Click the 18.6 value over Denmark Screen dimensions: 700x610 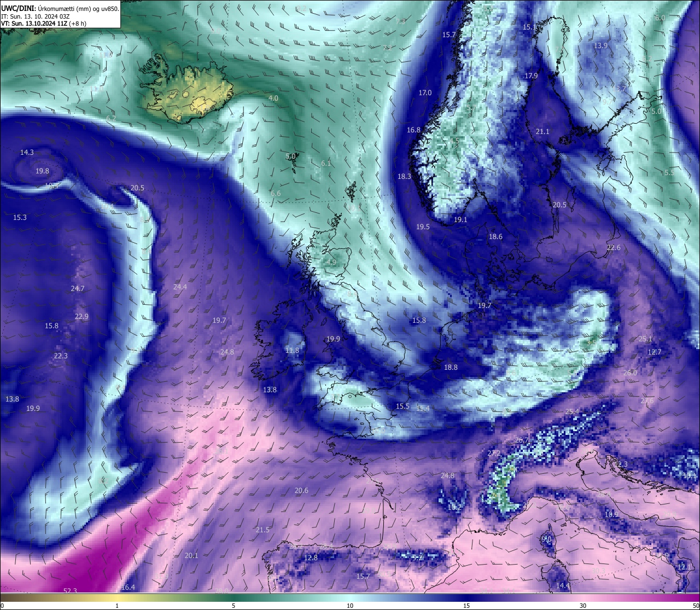click(495, 237)
